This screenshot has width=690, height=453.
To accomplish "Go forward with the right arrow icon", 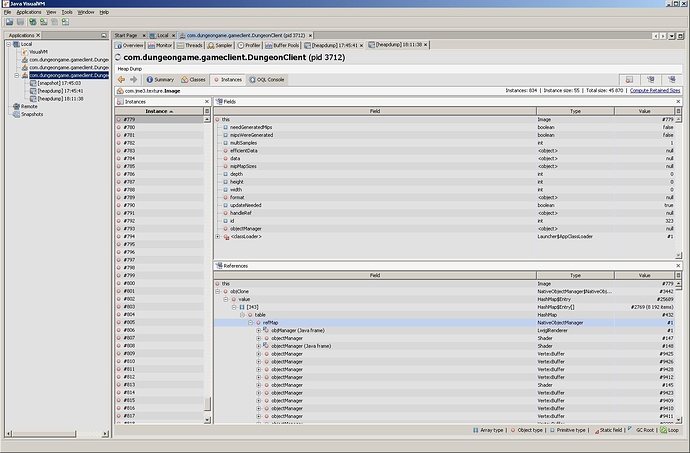I will [133, 80].
